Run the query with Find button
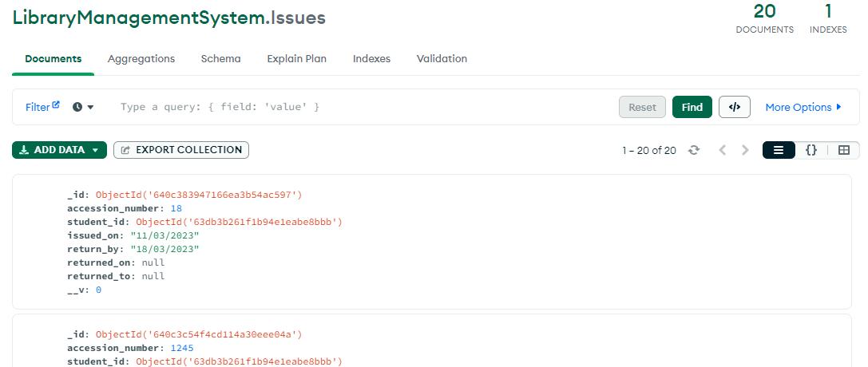Screen dimensions: 868x367 click(x=692, y=107)
